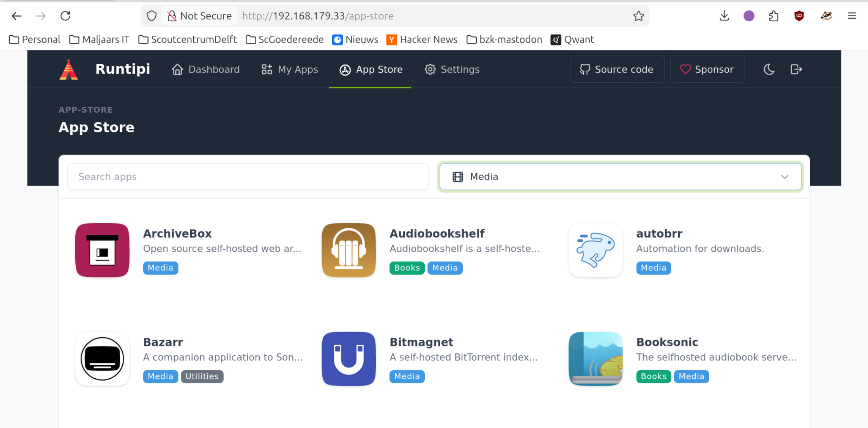
Task: Click the category dropdown chevron arrow
Action: [x=785, y=177]
